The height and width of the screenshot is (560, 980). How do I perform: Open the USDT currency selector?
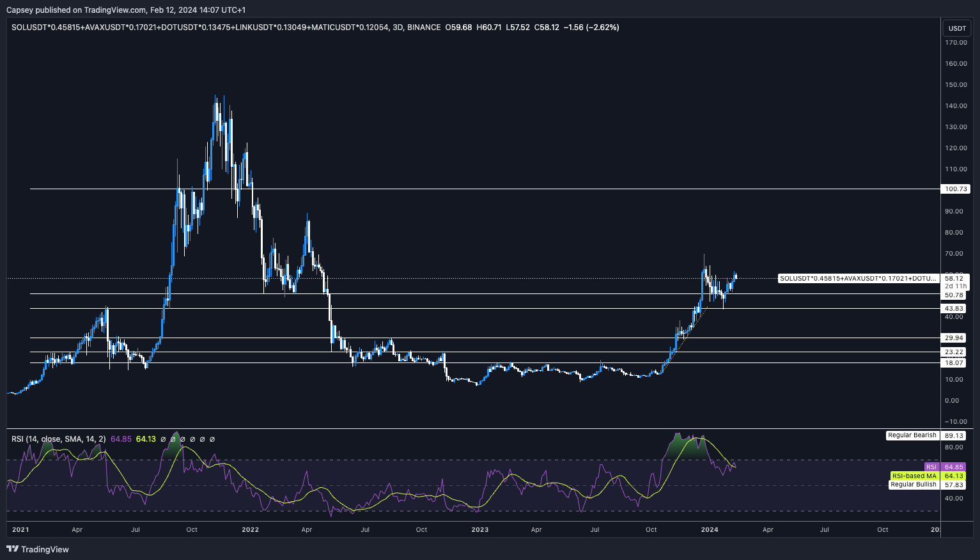tap(956, 28)
